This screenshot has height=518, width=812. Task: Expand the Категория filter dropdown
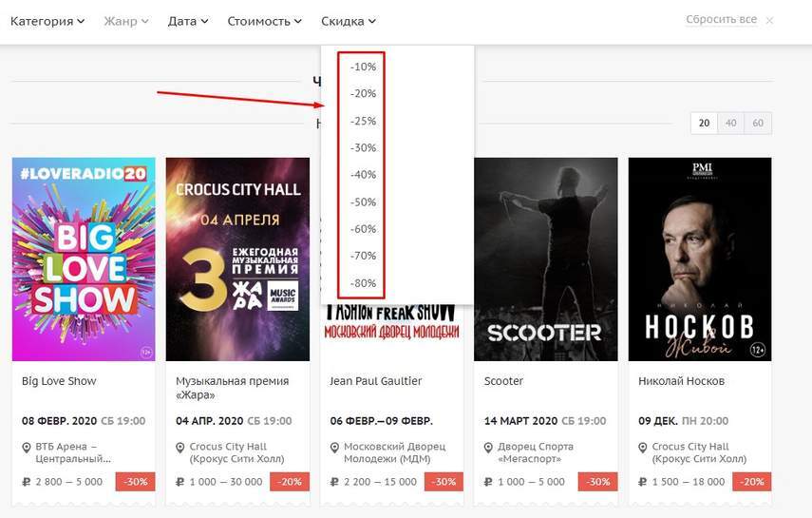click(x=47, y=21)
